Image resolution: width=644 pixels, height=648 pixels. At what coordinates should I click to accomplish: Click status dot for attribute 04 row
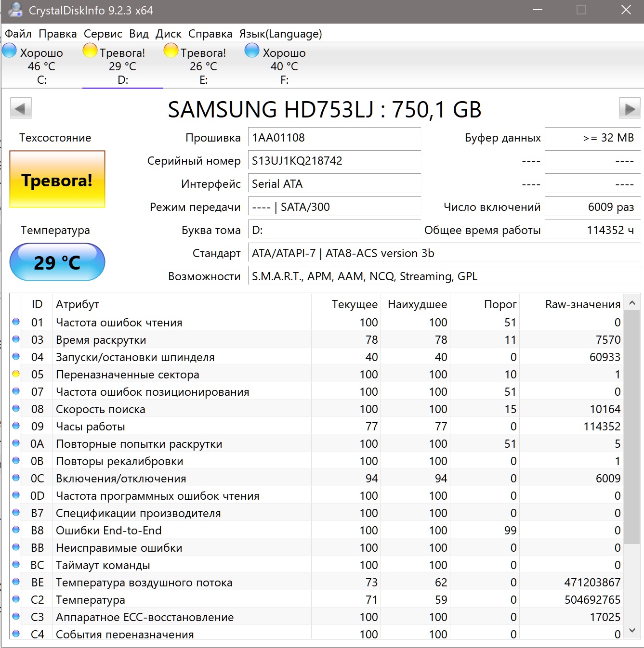pyautogui.click(x=16, y=357)
